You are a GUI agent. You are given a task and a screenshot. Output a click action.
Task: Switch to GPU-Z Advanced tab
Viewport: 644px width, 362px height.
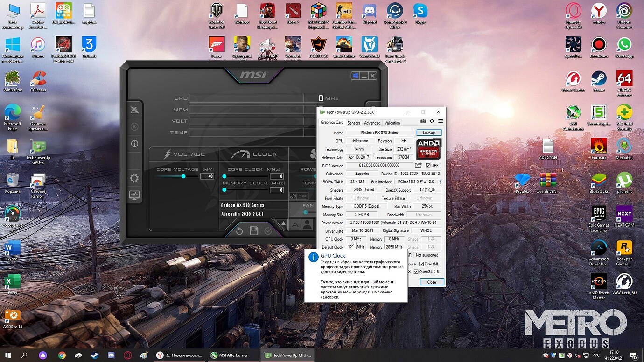coord(372,123)
